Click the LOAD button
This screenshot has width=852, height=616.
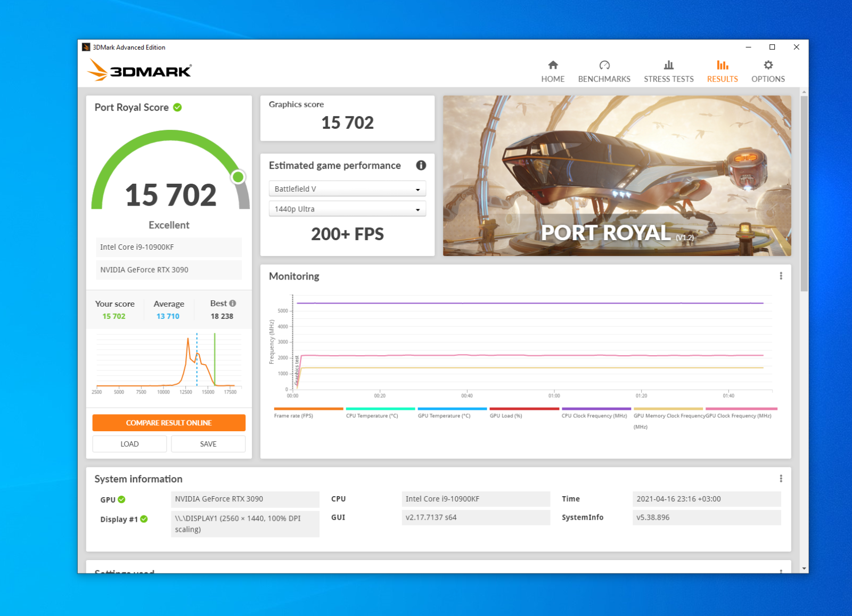tap(129, 444)
